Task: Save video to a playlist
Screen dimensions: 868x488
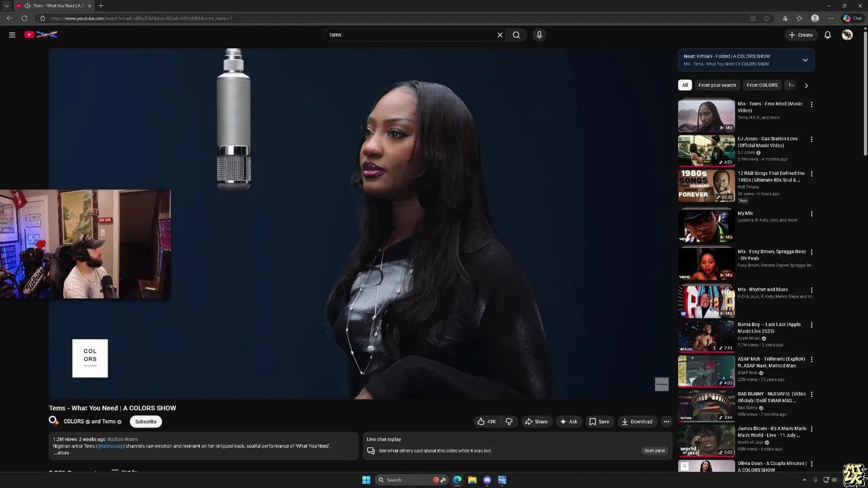Action: (x=599, y=422)
